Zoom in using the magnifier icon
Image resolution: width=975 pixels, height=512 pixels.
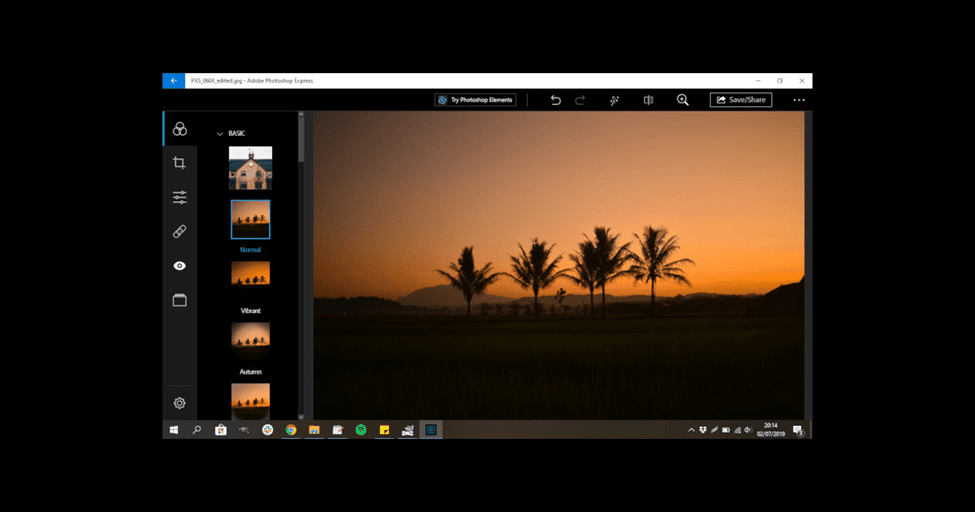(683, 100)
